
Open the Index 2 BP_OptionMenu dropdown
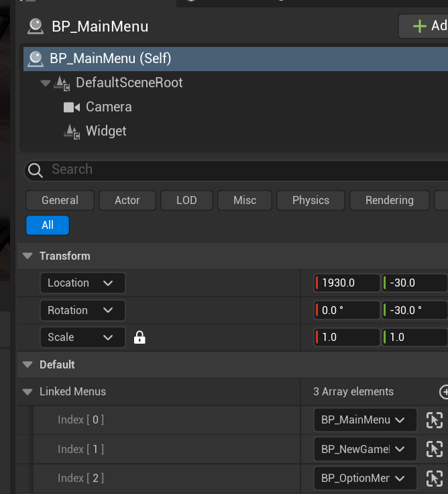(366, 479)
